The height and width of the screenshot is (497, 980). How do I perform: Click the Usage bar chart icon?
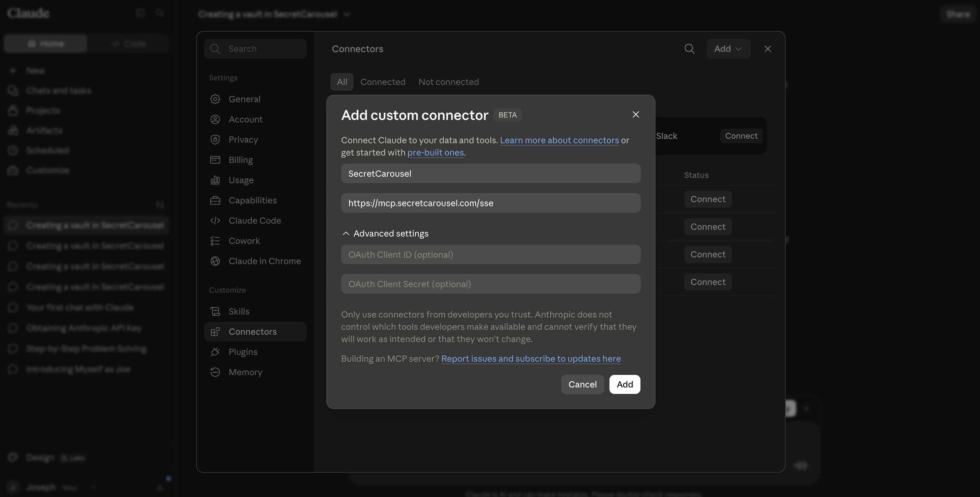pos(215,180)
